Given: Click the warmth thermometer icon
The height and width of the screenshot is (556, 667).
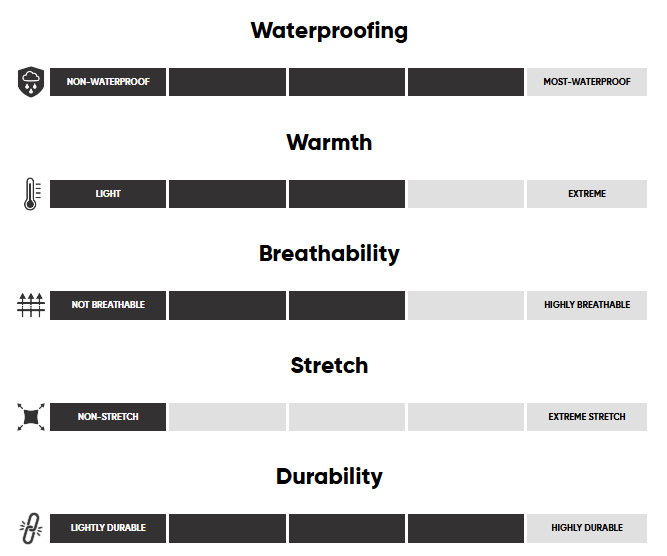Looking at the screenshot, I should pos(30,194).
